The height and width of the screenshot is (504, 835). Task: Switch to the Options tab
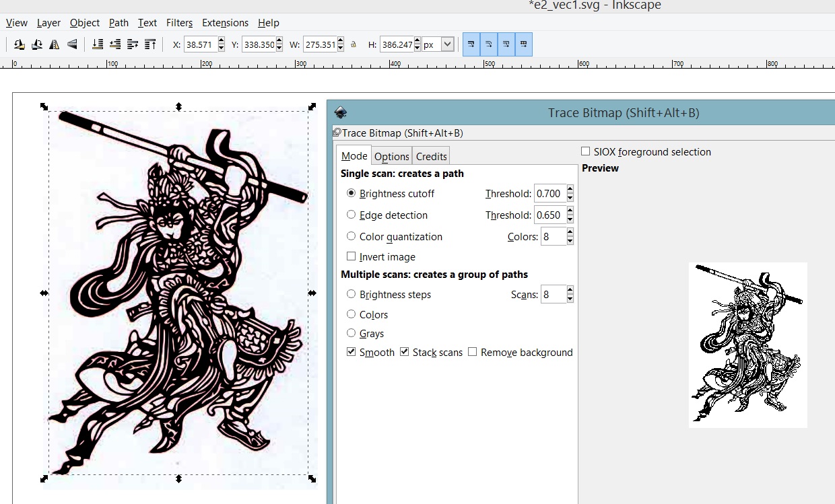pos(391,156)
